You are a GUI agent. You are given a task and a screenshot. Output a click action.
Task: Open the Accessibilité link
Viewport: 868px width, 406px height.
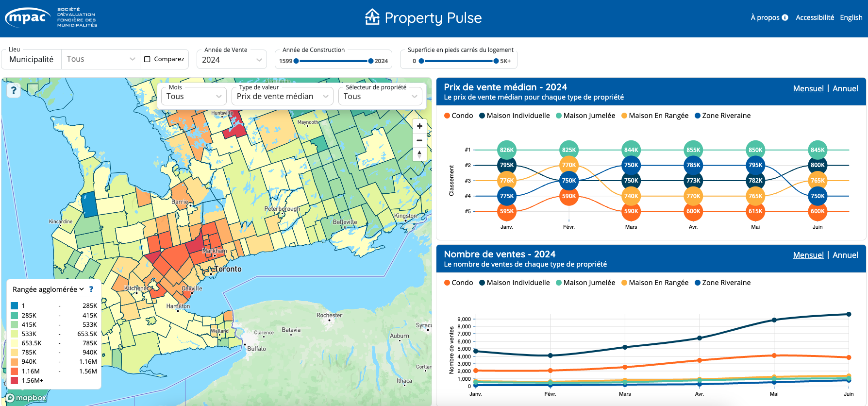tap(815, 17)
